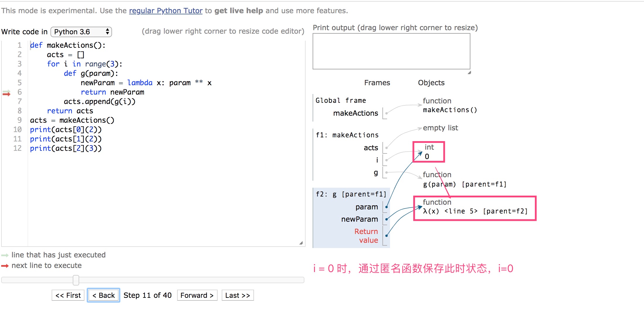
Task: Jump to first step with First button
Action: 68,295
